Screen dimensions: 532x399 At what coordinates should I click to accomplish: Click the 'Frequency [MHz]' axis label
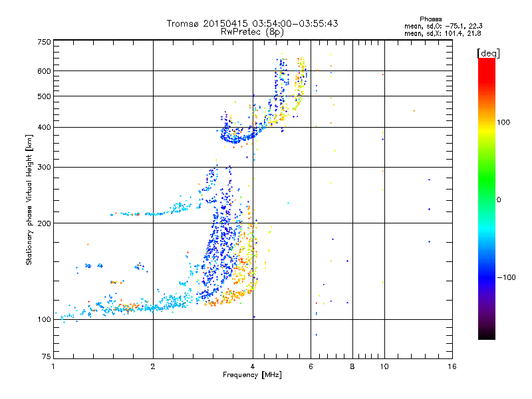click(252, 375)
